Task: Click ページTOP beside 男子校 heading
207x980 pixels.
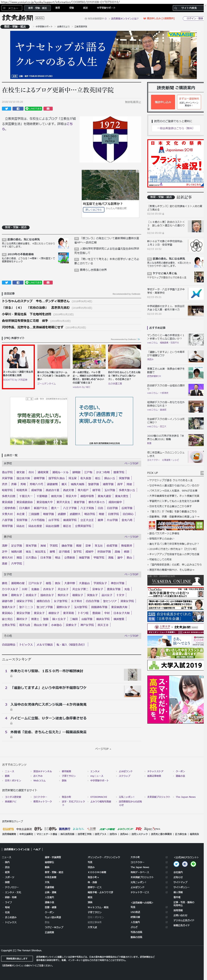Action: 131,537
